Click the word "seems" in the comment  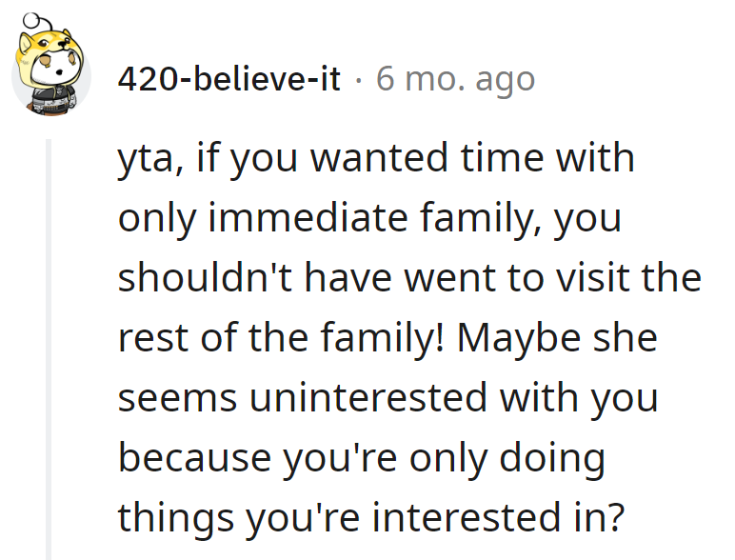click(x=177, y=399)
